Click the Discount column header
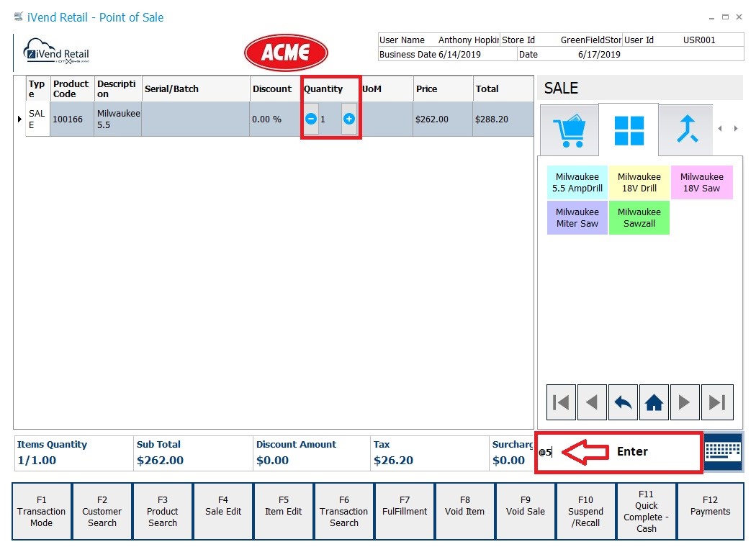This screenshot has height=552, width=756. pos(275,89)
